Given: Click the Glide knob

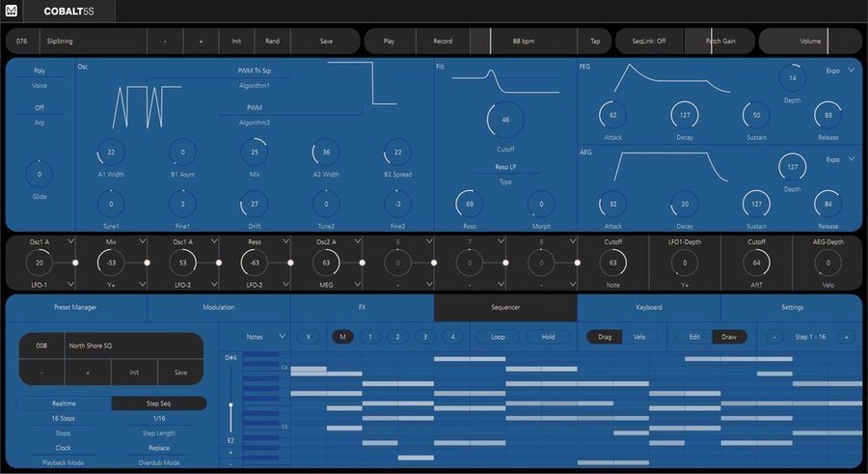Looking at the screenshot, I should coord(40,175).
